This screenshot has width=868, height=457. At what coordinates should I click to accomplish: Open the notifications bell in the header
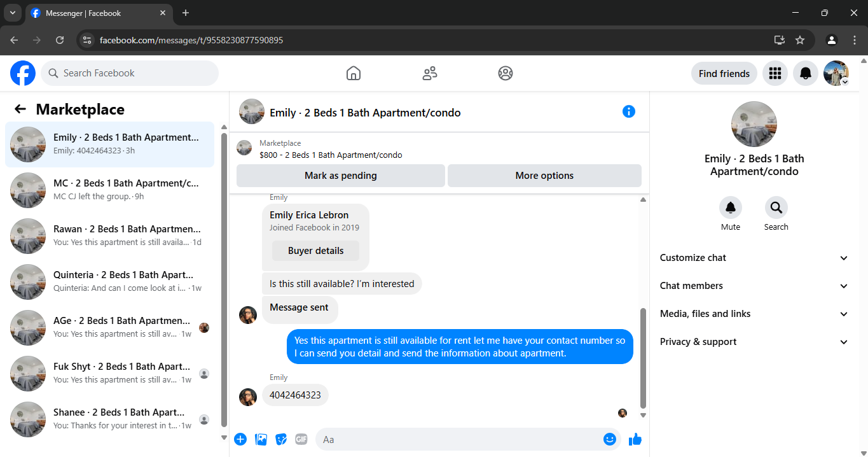point(806,73)
